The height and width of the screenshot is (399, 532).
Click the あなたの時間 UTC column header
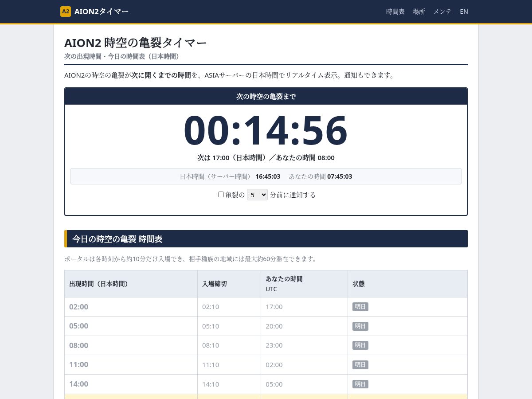click(304, 284)
